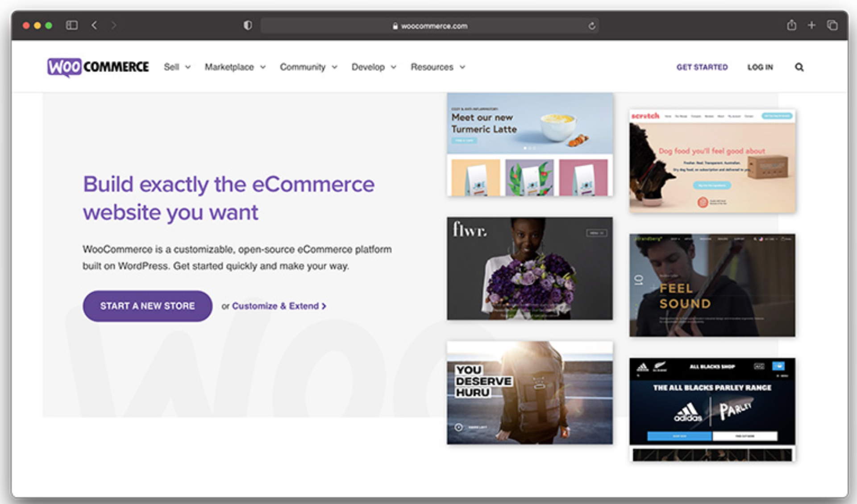
Task: Follow the Customize & Extend link
Action: pos(278,306)
